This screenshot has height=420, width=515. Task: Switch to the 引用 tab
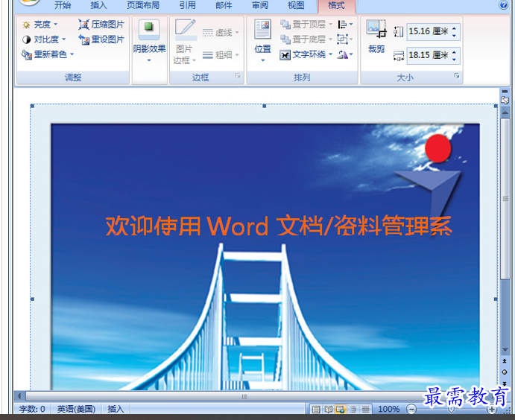tap(188, 5)
